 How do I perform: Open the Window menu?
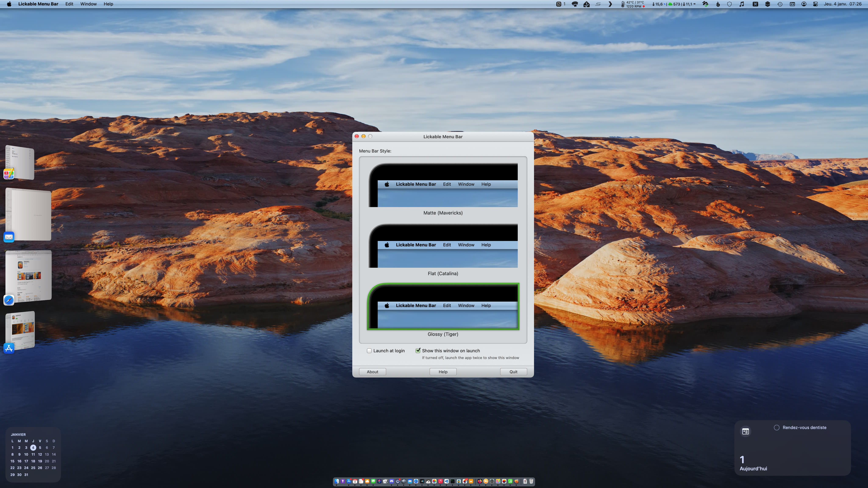point(88,4)
